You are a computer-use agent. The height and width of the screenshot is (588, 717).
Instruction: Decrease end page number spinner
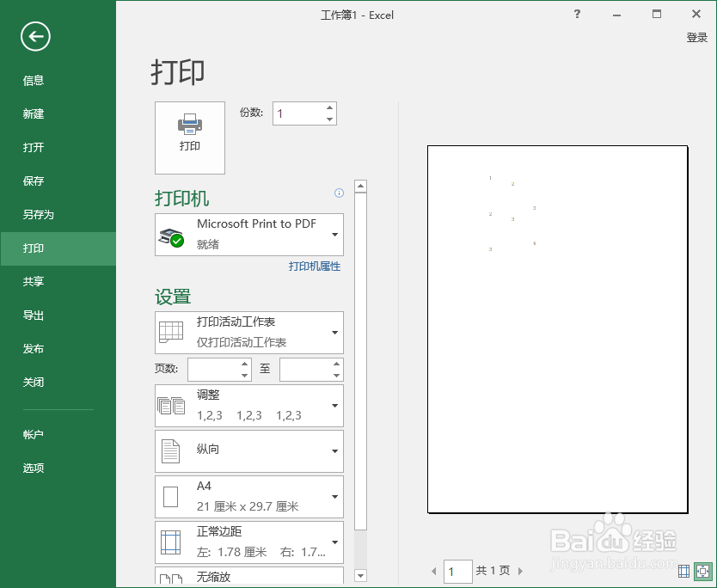tap(336, 376)
